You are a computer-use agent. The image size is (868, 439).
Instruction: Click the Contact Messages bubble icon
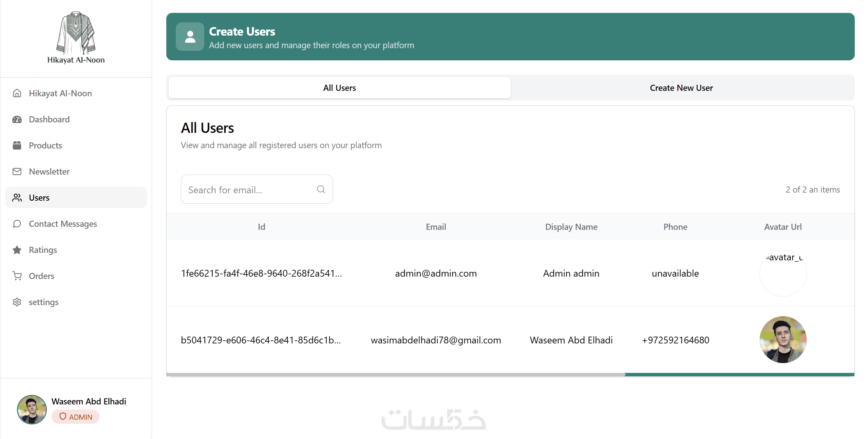(17, 224)
